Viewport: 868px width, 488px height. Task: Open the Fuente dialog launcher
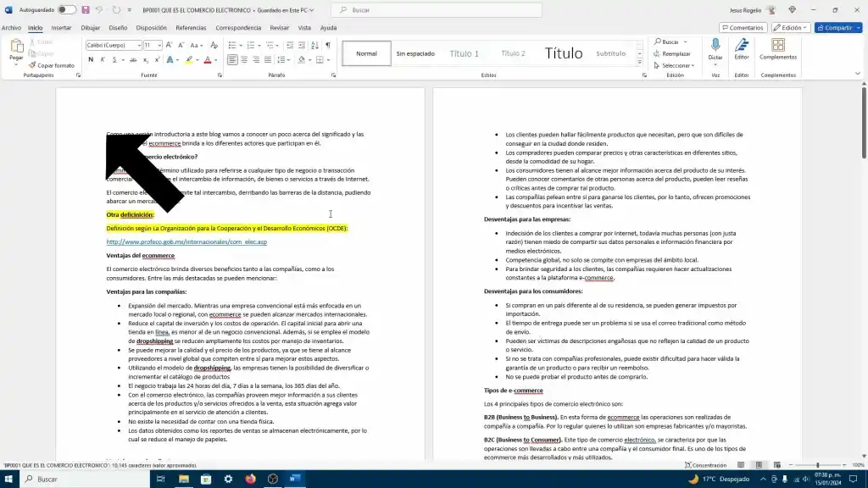[220, 75]
